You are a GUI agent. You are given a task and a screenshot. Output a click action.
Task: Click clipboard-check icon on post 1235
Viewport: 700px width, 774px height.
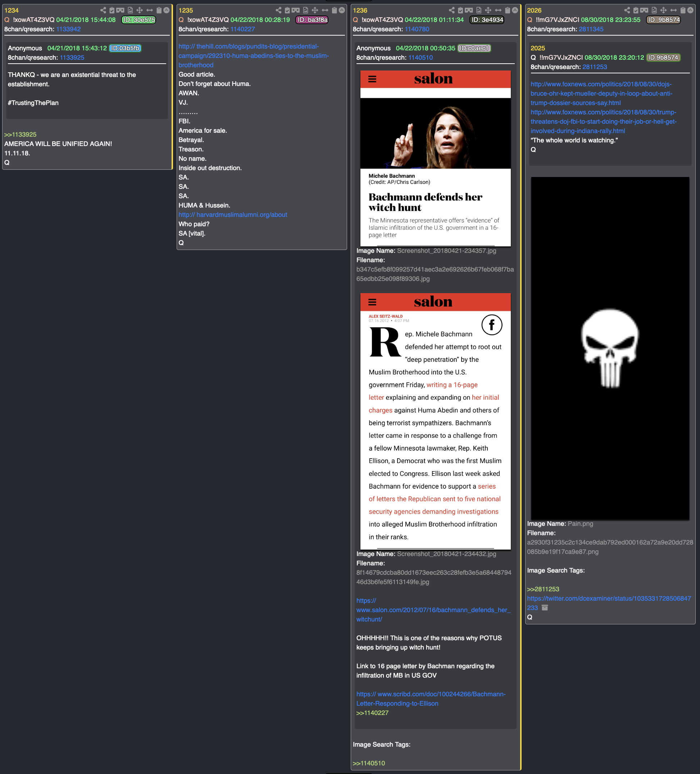click(x=287, y=10)
